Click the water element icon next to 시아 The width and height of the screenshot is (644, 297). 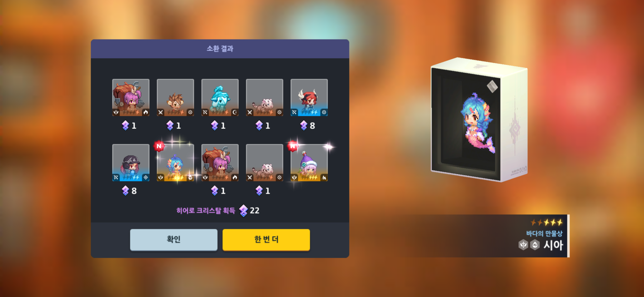tap(535, 245)
